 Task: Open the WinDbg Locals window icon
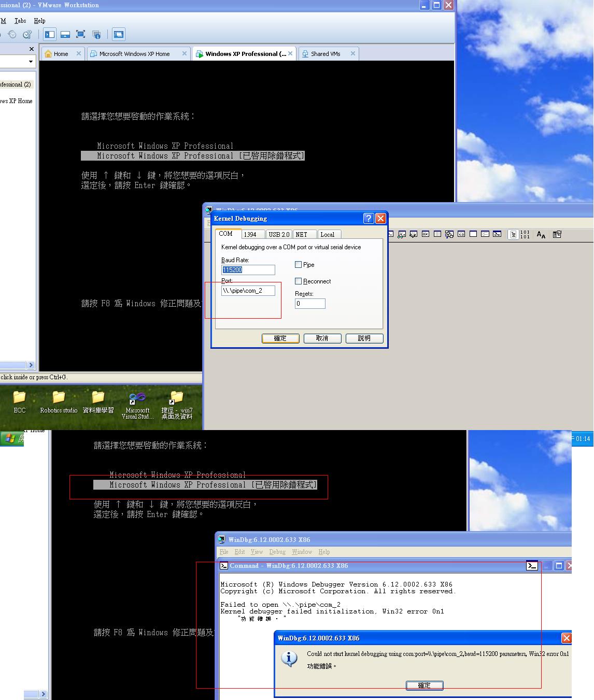pos(413,234)
